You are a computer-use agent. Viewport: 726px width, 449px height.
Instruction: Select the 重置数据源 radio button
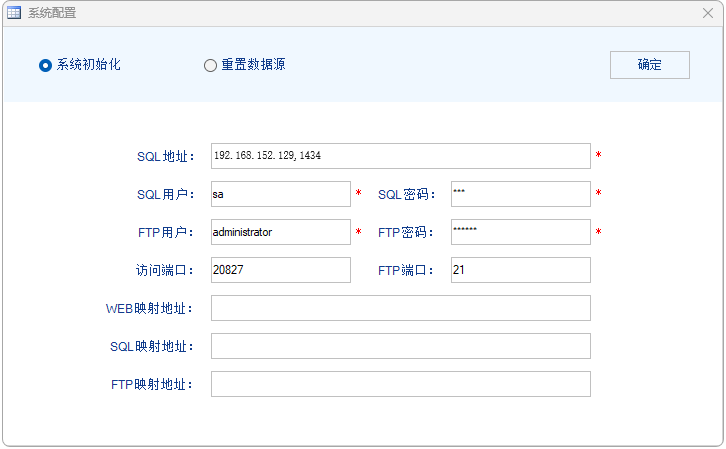210,65
